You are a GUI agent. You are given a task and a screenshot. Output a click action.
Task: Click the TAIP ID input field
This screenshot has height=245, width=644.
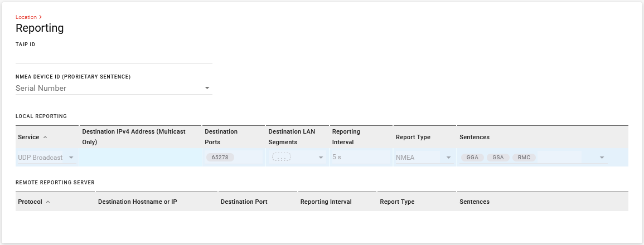(x=114, y=57)
